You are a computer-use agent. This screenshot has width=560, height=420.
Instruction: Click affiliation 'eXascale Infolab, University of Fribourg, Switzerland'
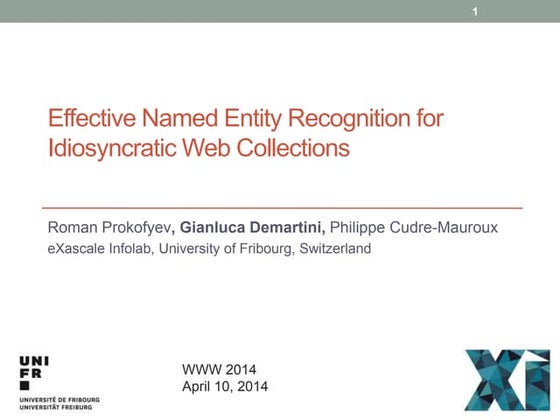click(x=209, y=249)
